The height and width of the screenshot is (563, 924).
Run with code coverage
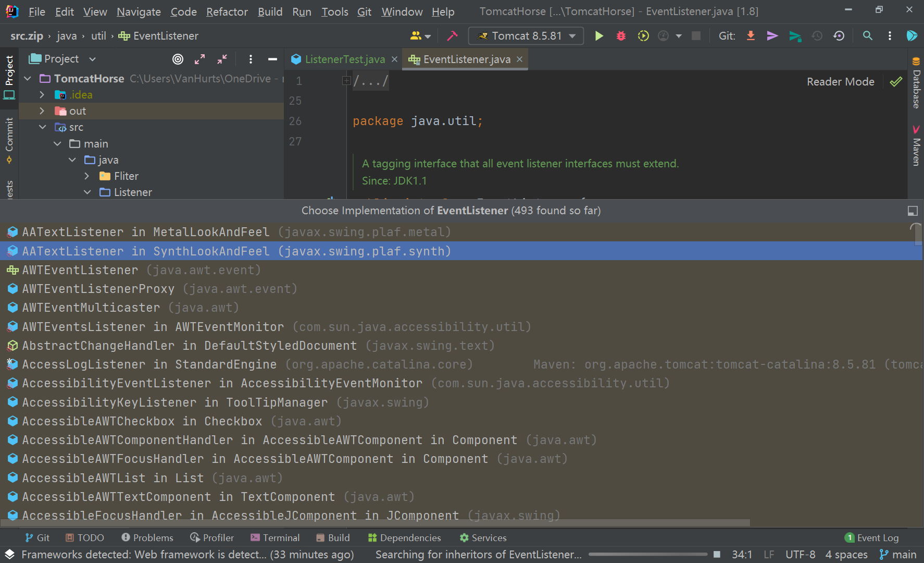click(643, 35)
